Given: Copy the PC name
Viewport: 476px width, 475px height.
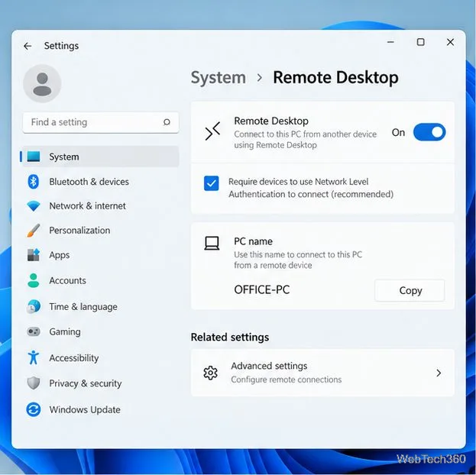Looking at the screenshot, I should (410, 290).
